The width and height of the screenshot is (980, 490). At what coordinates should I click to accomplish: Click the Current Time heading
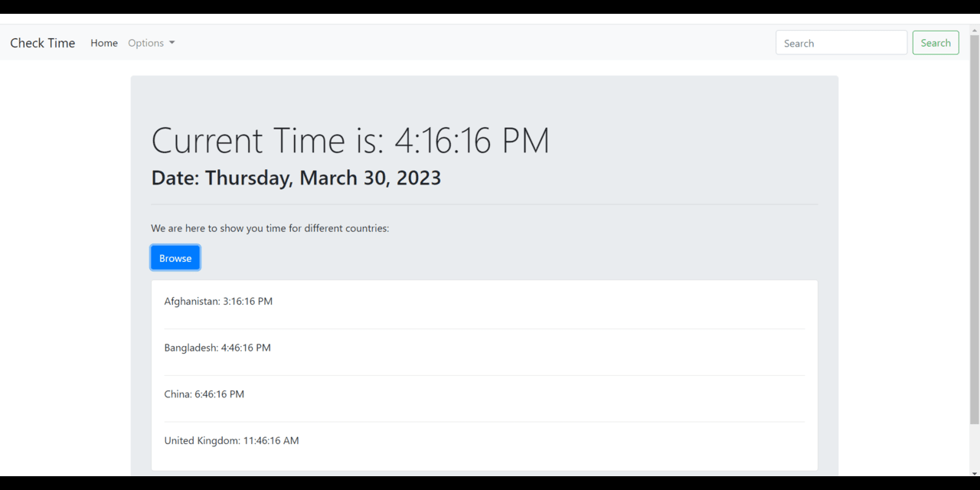point(350,140)
